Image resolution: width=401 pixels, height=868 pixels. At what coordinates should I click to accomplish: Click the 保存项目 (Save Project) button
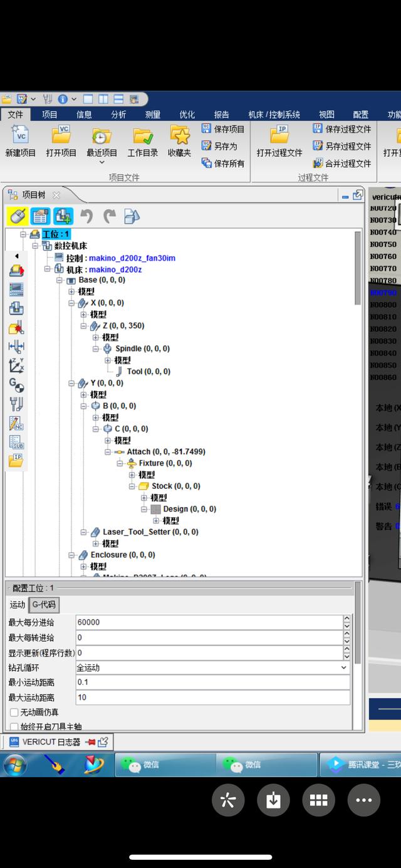[x=223, y=129]
